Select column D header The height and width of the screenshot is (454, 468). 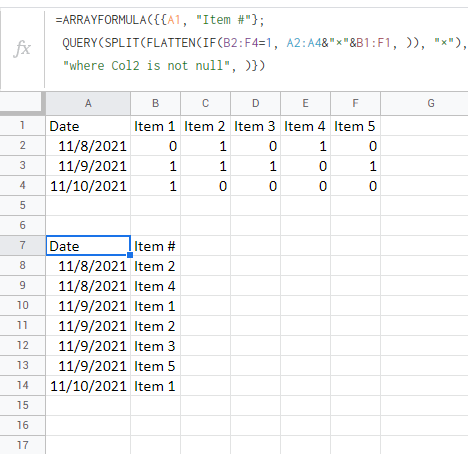coord(255,103)
